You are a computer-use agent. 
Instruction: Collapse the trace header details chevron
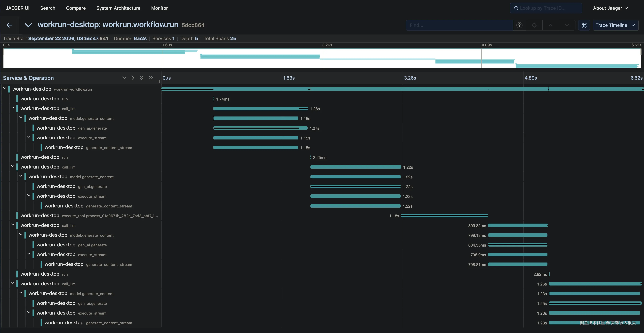pos(28,25)
